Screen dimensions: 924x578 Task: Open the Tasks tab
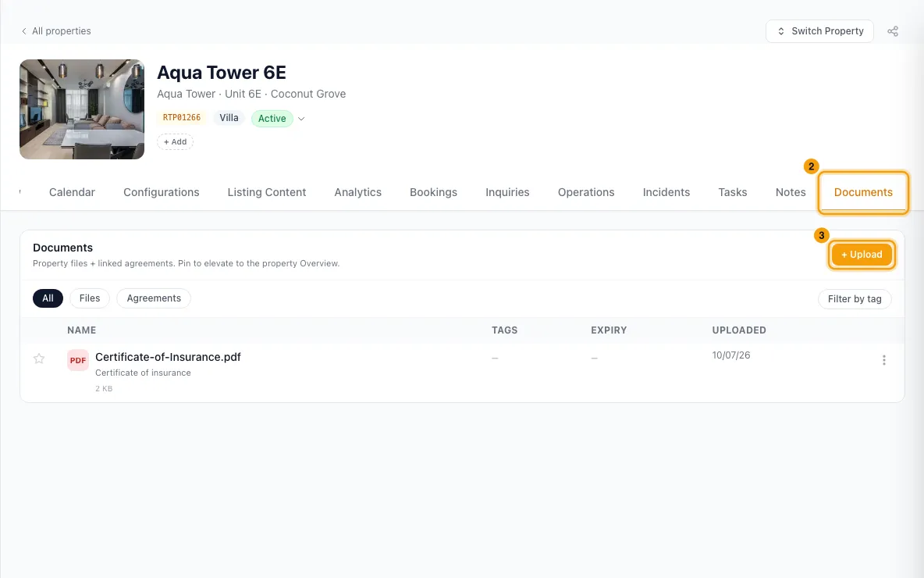[733, 192]
